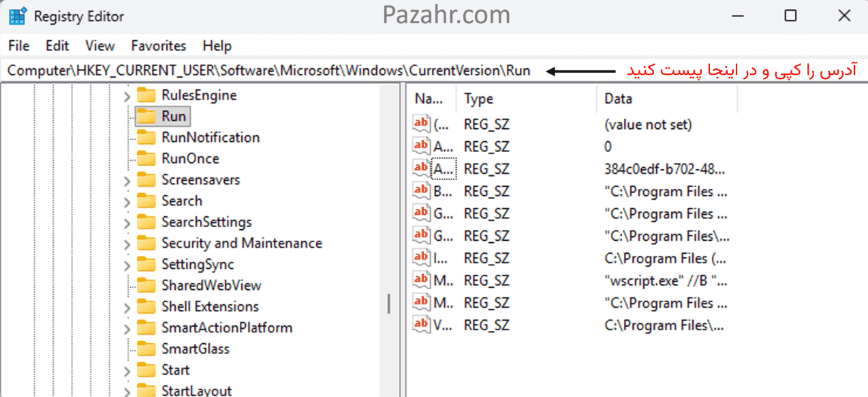
Task: Click the Registry Editor app icon in title bar
Action: coord(17,16)
